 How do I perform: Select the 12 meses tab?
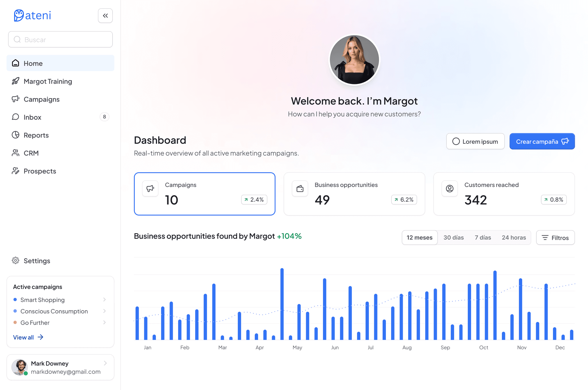[x=419, y=237]
